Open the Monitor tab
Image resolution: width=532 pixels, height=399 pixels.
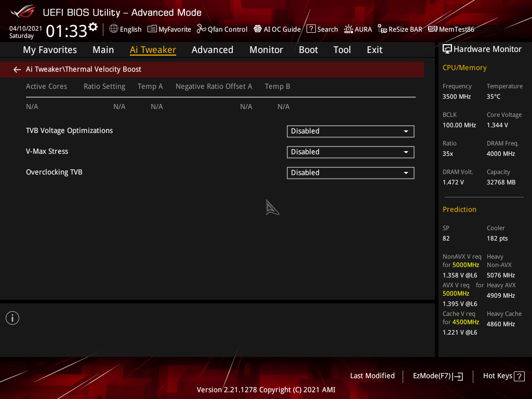pos(267,50)
